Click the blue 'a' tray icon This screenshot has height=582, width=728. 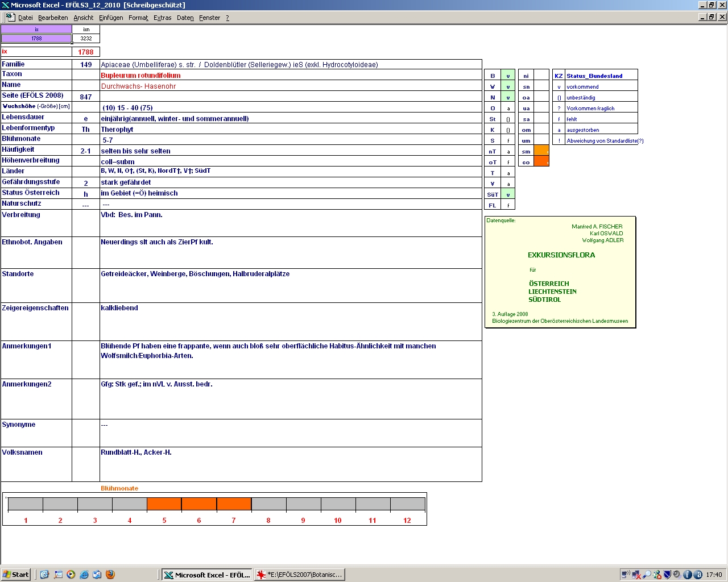pos(697,575)
